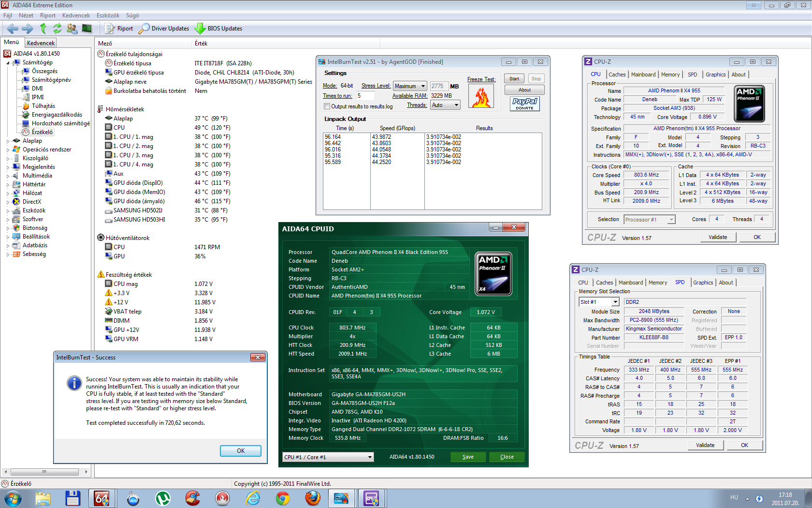
Task: Click OK in lower CPU-Z window
Action: [x=744, y=445]
